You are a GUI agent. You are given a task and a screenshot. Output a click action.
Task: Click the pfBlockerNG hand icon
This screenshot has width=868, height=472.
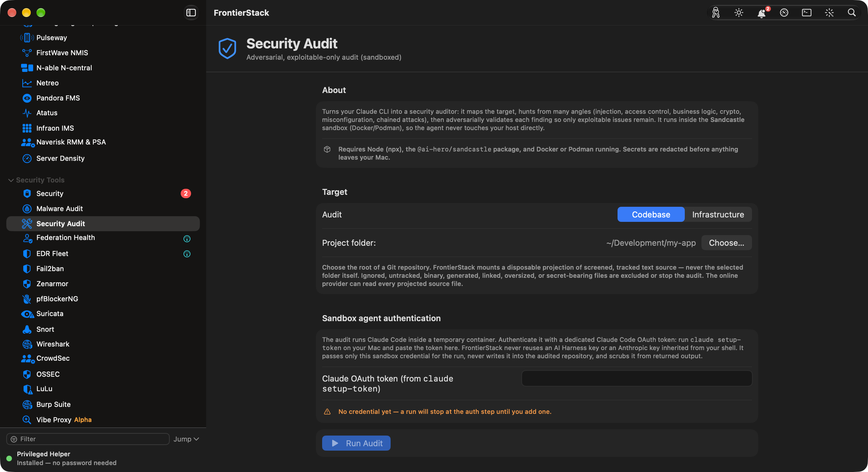click(x=27, y=299)
